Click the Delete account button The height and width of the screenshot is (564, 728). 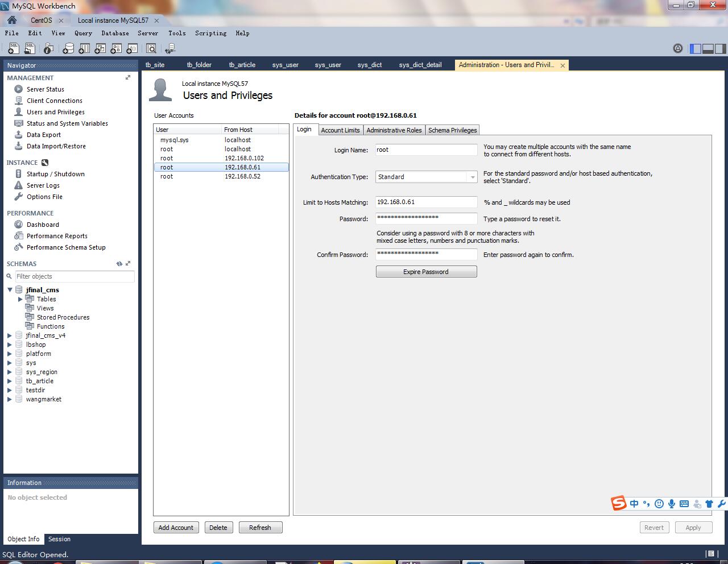[218, 528]
